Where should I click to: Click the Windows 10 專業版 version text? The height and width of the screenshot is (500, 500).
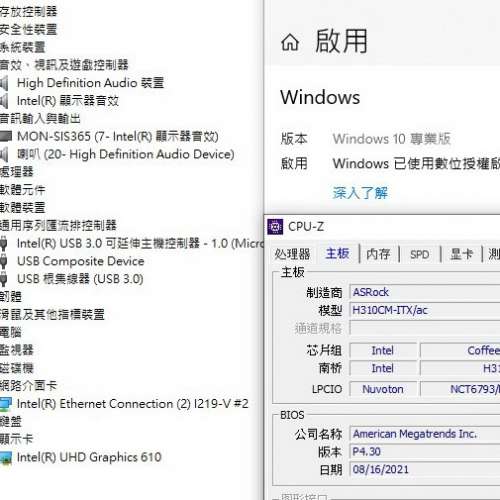(x=392, y=139)
